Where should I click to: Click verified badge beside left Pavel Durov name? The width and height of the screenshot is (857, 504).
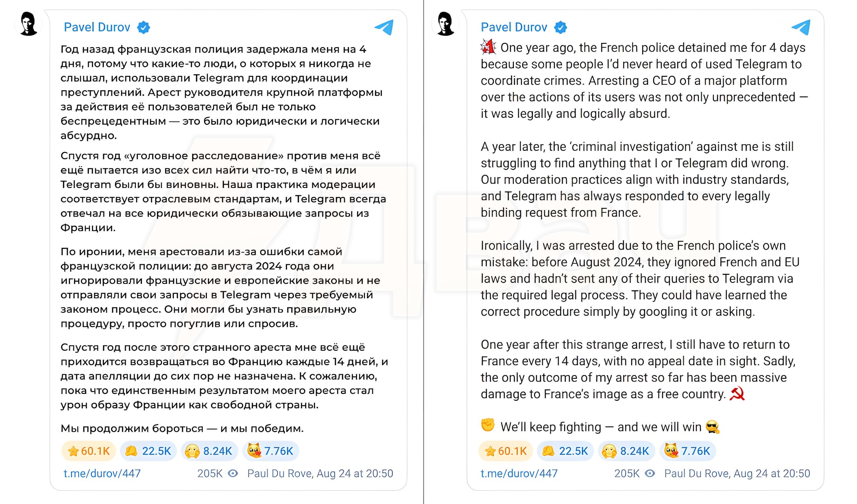pyautogui.click(x=144, y=27)
